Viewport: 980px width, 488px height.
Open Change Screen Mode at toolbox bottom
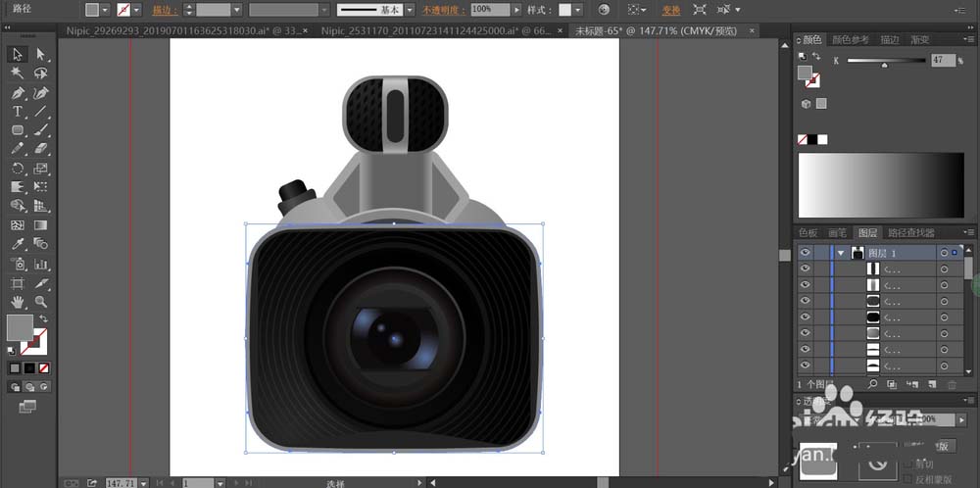[x=27, y=407]
